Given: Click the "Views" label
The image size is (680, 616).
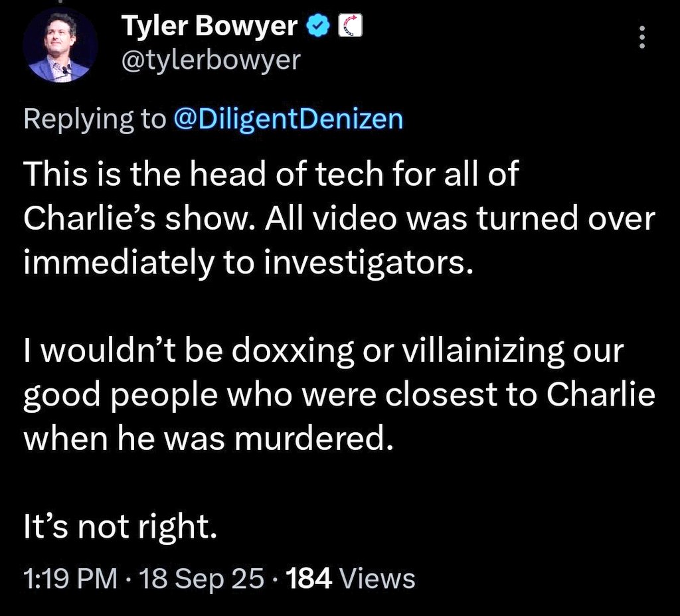Looking at the screenshot, I should pyautogui.click(x=377, y=578).
